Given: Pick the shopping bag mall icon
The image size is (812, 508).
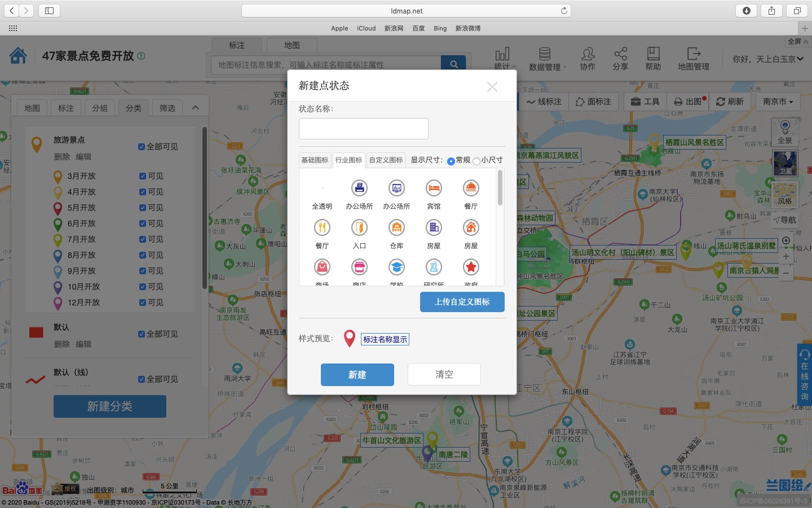Looking at the screenshot, I should pos(322,267).
